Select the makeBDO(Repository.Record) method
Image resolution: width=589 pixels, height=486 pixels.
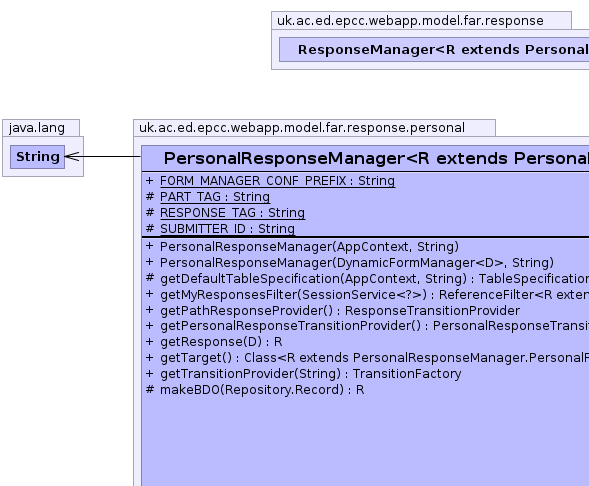[x=255, y=390]
